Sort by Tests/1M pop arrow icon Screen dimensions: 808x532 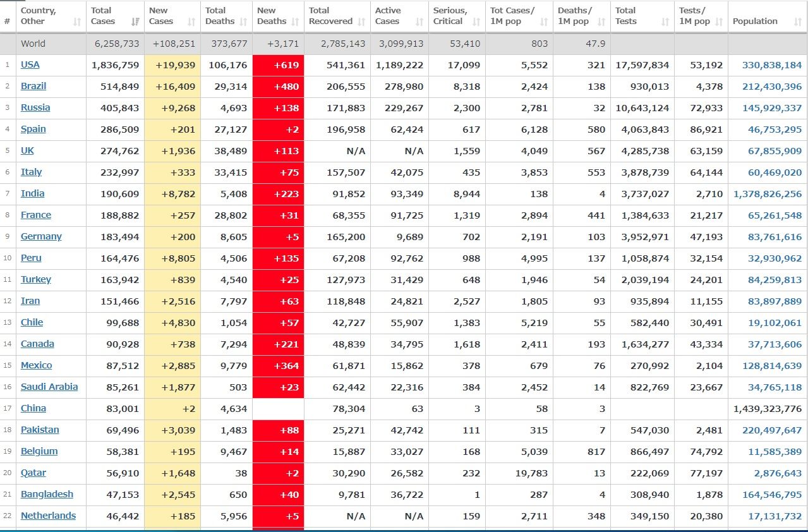[x=718, y=22]
